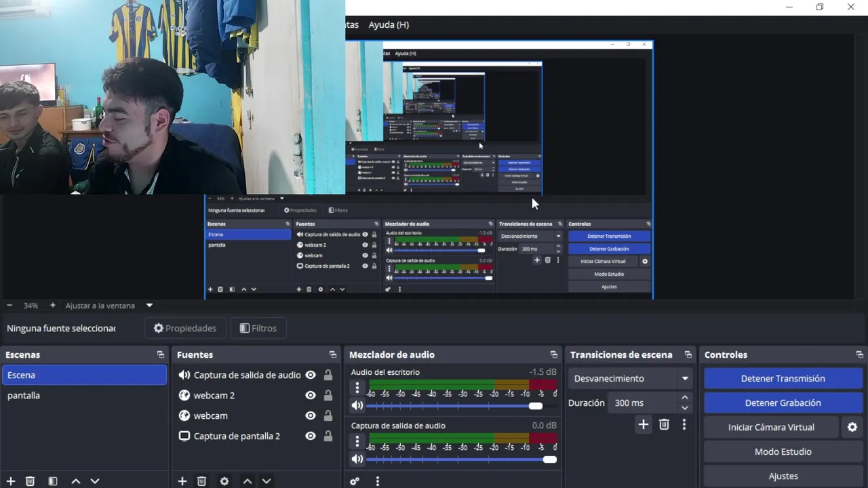Click the Duración 300 ms field
868x488 pixels.
643,403
